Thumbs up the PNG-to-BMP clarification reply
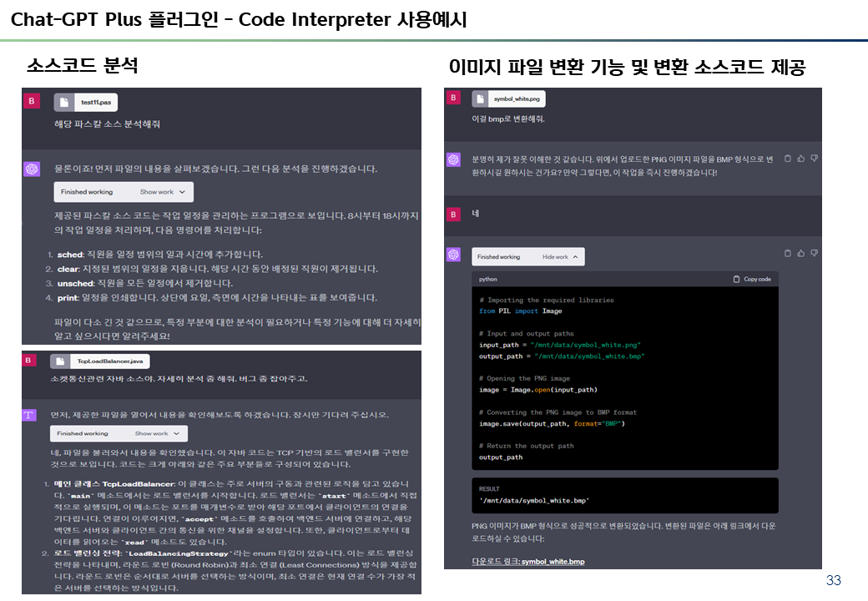The image size is (868, 601). (801, 159)
